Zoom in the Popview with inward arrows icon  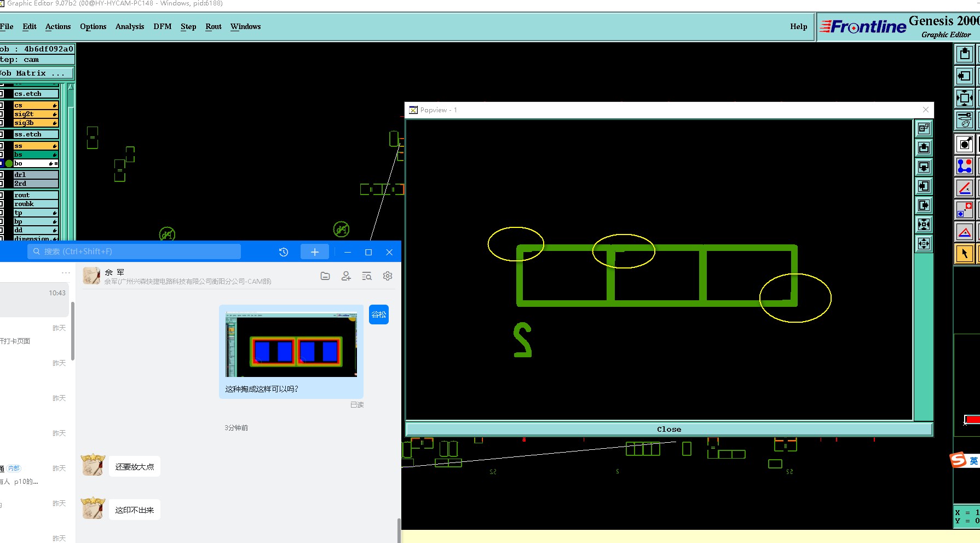924,224
